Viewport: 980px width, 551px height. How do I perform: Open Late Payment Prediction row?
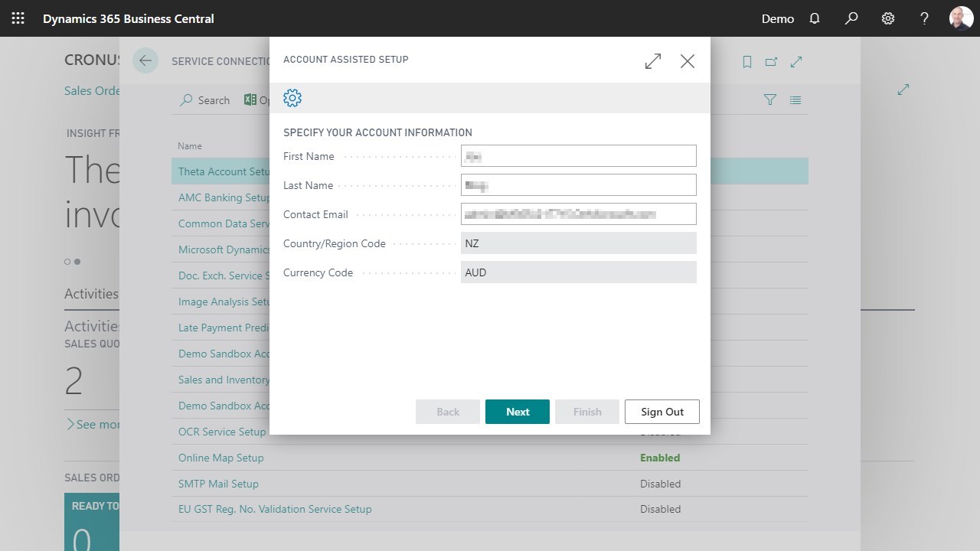[x=224, y=328]
